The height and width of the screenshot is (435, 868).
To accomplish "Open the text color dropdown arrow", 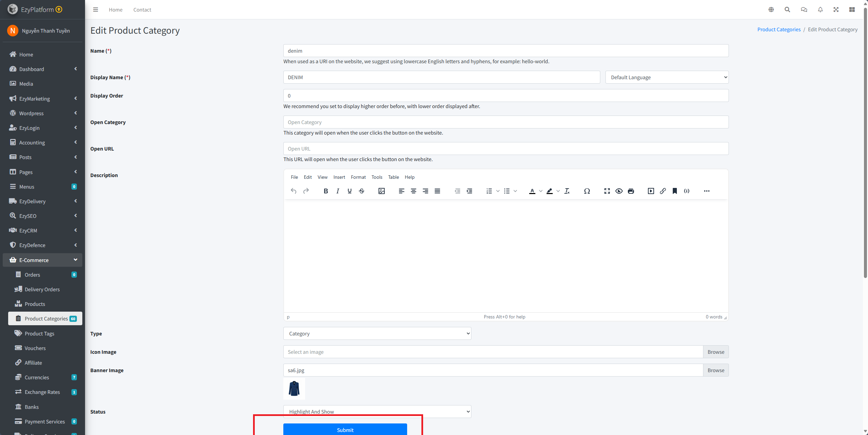I will [x=541, y=191].
